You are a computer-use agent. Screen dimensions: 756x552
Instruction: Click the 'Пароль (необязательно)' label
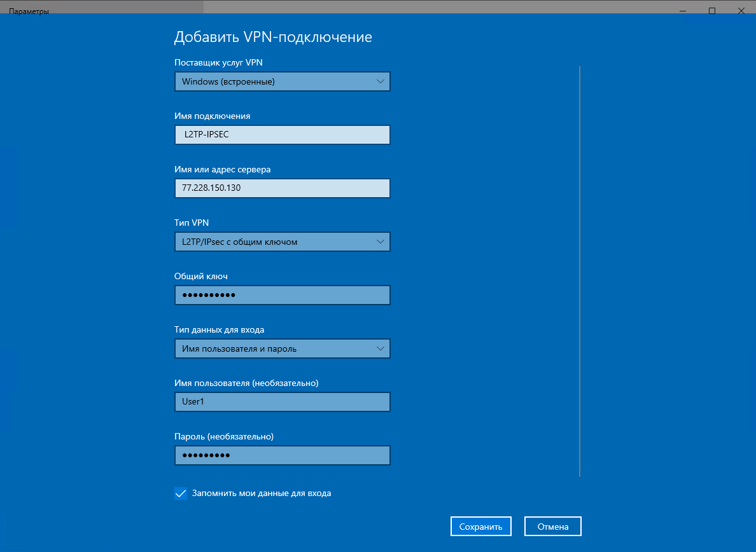pyautogui.click(x=224, y=437)
